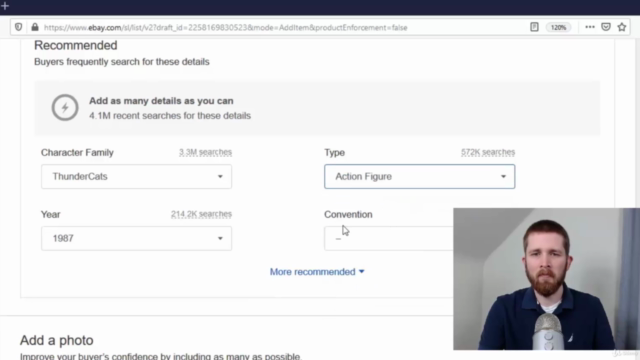Reset the 120% zoom level badge

pyautogui.click(x=558, y=27)
